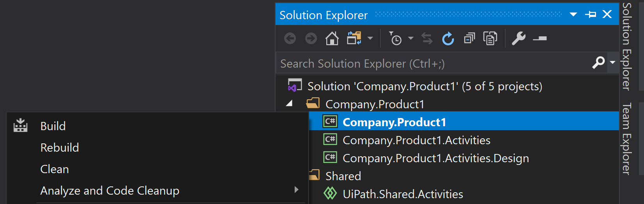Collapse All nodes in Solution Explorer

tap(469, 38)
